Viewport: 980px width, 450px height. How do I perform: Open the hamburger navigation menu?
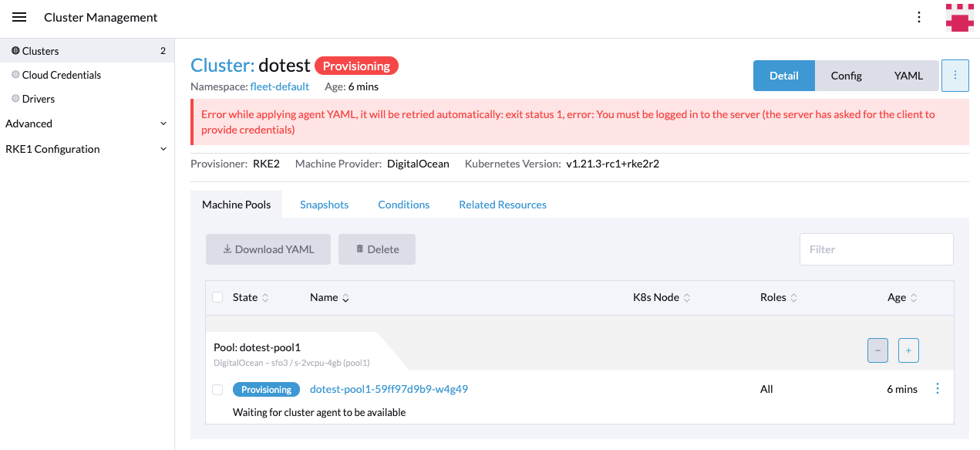point(19,17)
